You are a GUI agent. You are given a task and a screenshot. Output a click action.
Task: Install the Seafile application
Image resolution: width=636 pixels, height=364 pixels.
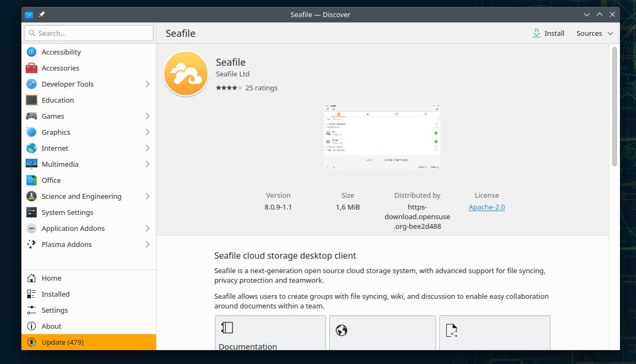pos(548,33)
